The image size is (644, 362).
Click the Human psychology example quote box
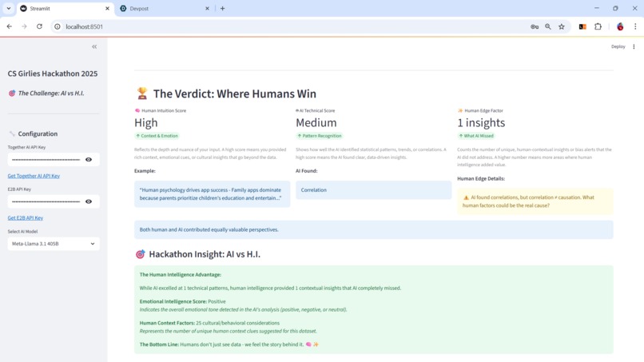(x=212, y=194)
